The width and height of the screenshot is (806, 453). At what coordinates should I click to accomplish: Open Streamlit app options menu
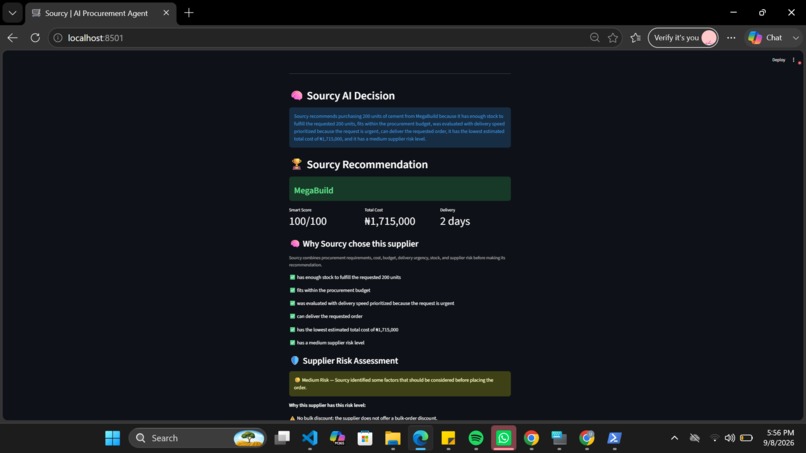coord(794,60)
